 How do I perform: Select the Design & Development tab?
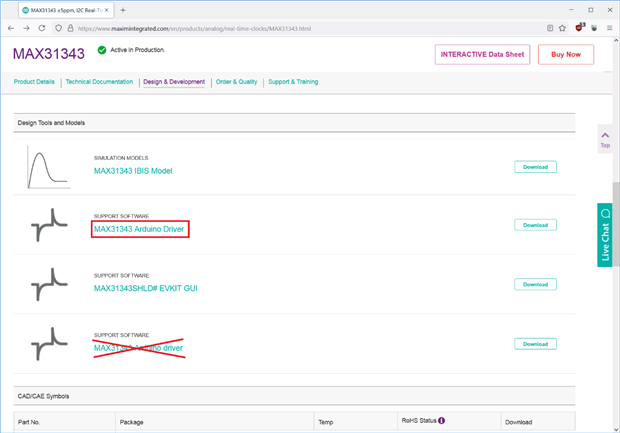pyautogui.click(x=174, y=82)
